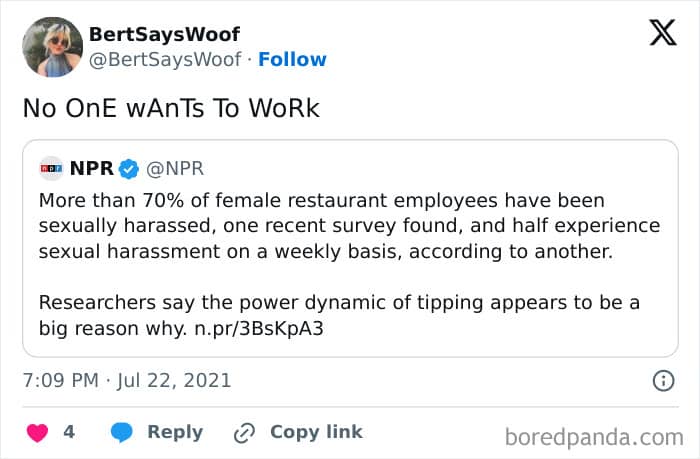Click the reply speech bubble icon
Viewport: 700px width, 459px height.
click(x=122, y=432)
